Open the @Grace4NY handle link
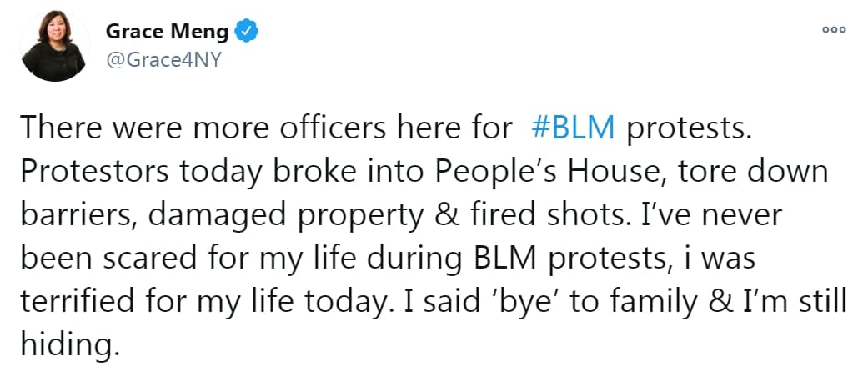The height and width of the screenshot is (372, 868). tap(163, 59)
